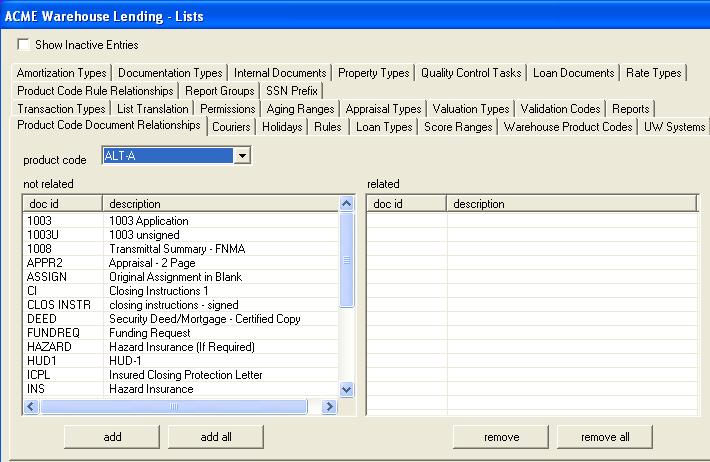Click the vertical scrollbar thumb of not related list
710x462 pixels.
pos(346,260)
